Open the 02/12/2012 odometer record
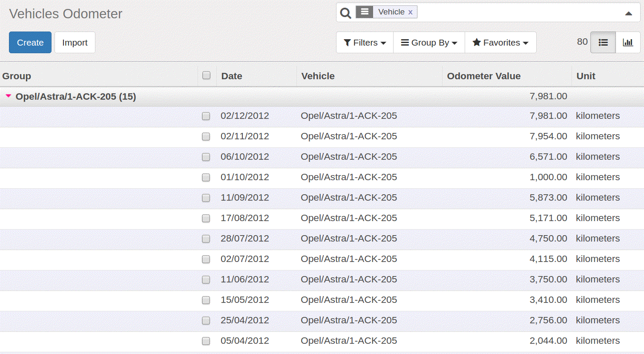644x354 pixels. coord(322,116)
